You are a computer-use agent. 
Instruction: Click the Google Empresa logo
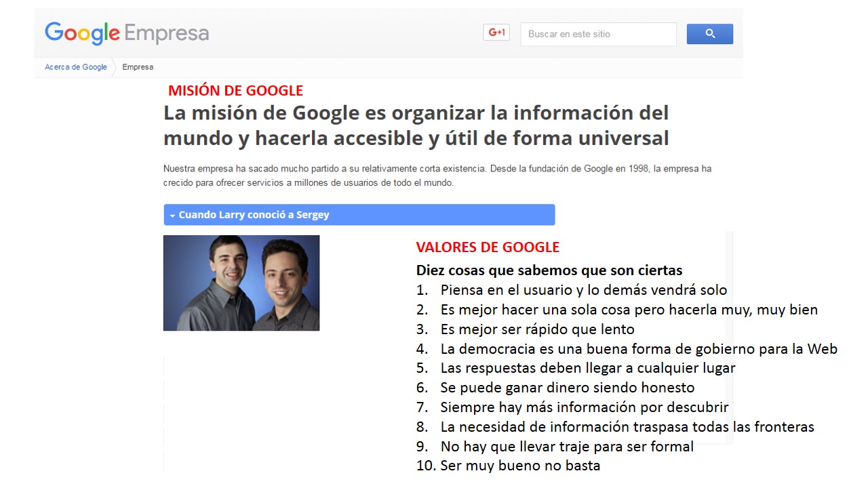pos(127,33)
